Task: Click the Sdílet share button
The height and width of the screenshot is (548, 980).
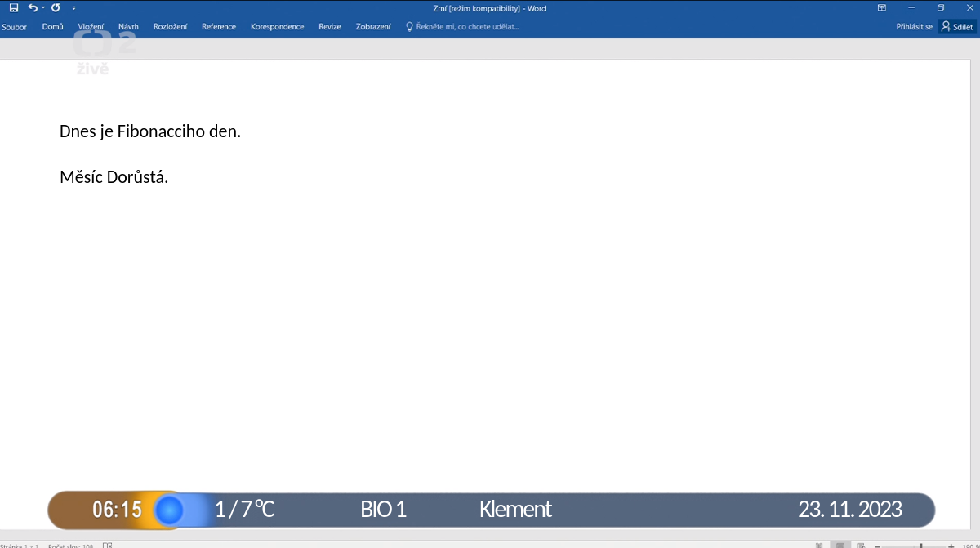Action: tap(957, 27)
